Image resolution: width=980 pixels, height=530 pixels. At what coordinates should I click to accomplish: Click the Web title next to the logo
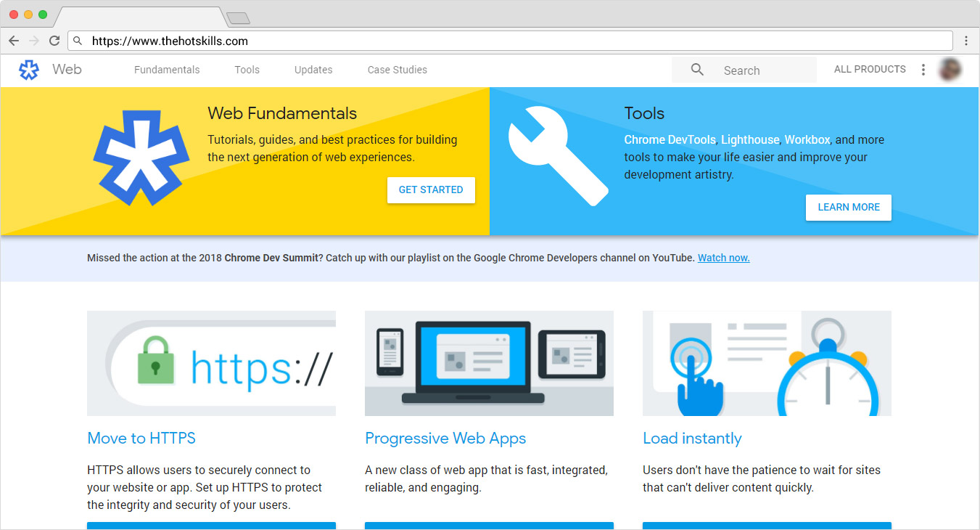pyautogui.click(x=67, y=70)
